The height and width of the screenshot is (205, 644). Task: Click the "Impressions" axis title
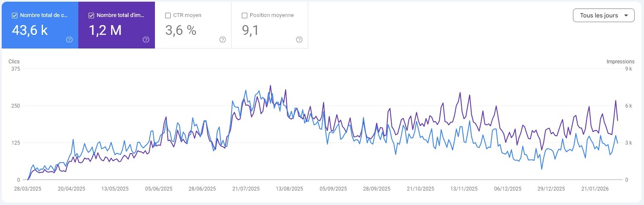620,62
